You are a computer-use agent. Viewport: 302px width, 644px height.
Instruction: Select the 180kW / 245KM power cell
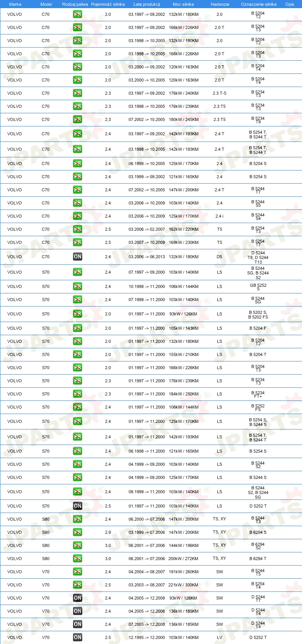point(184,119)
